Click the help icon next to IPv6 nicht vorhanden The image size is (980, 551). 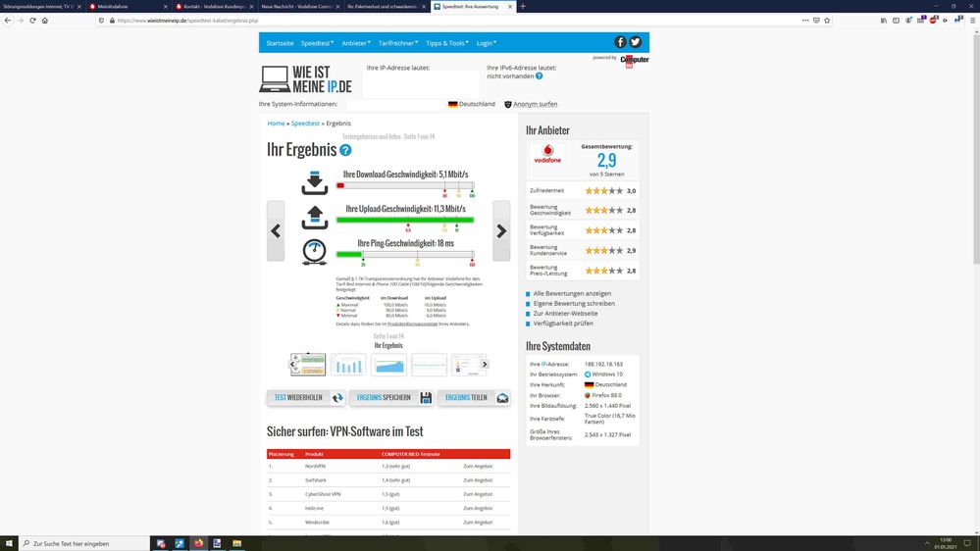539,76
